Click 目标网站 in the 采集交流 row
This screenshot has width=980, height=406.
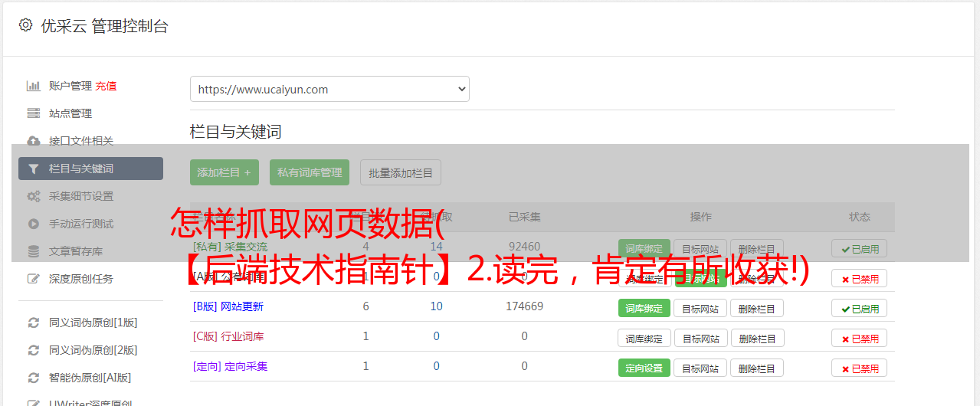(x=700, y=248)
